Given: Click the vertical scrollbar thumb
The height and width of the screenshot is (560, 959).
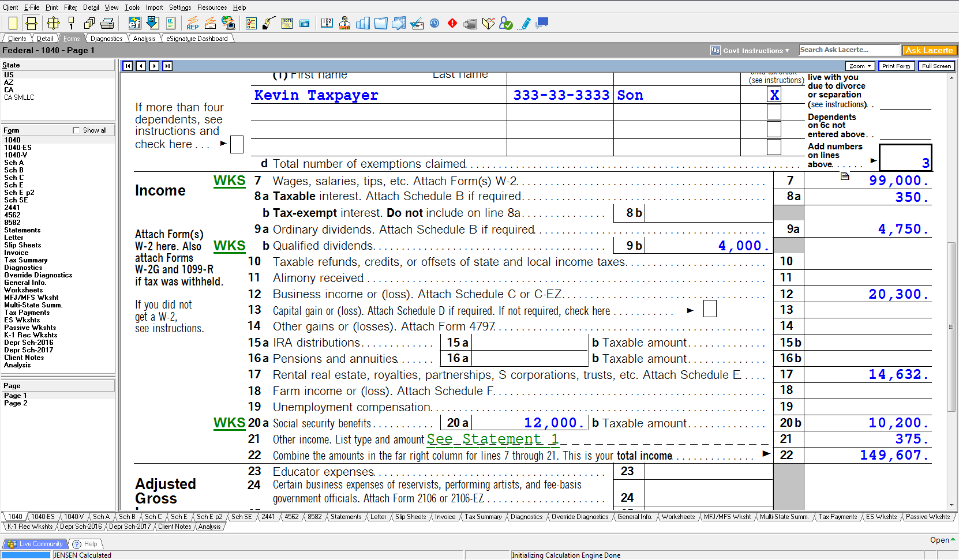Looking at the screenshot, I should pos(951,327).
